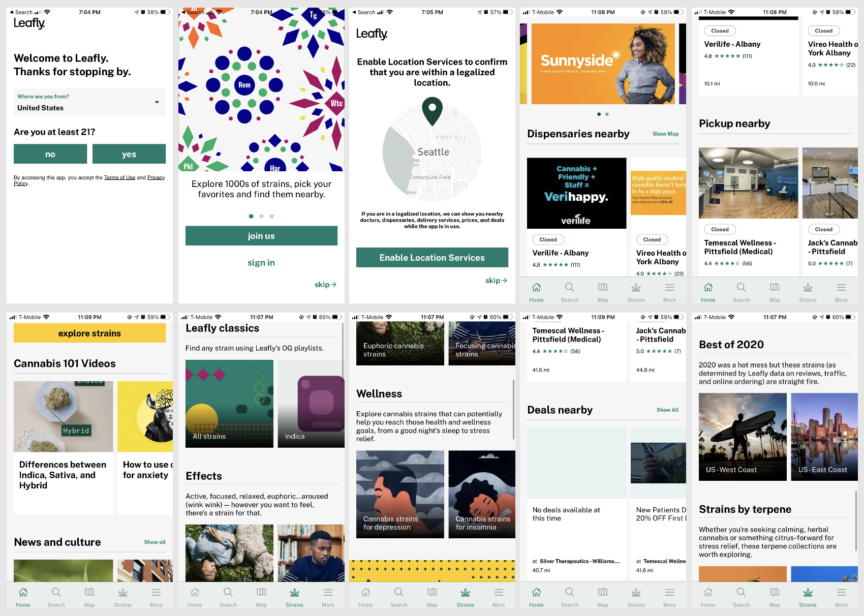Tap the Strains icon on Deals nearby screen
This screenshot has height=616, width=864.
tap(636, 597)
